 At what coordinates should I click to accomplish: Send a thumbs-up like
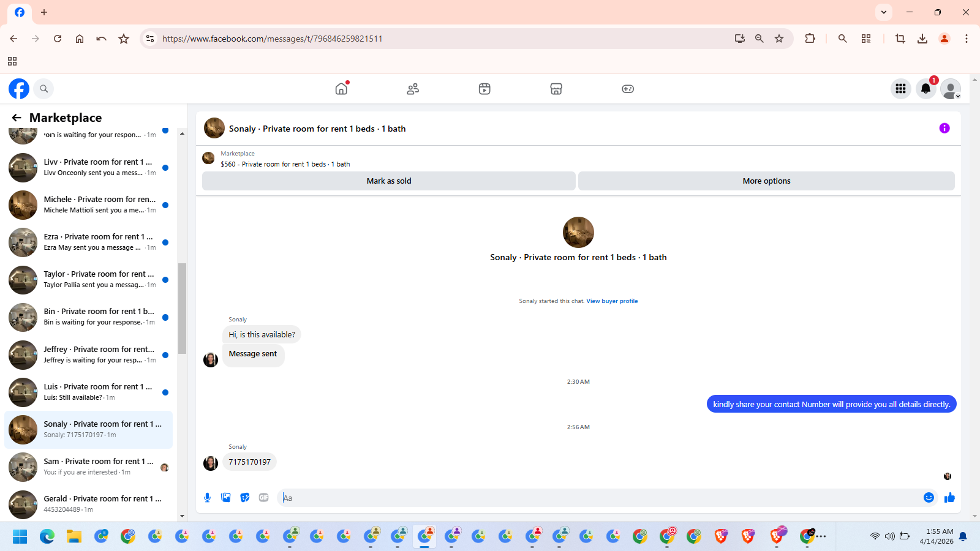coord(949,498)
